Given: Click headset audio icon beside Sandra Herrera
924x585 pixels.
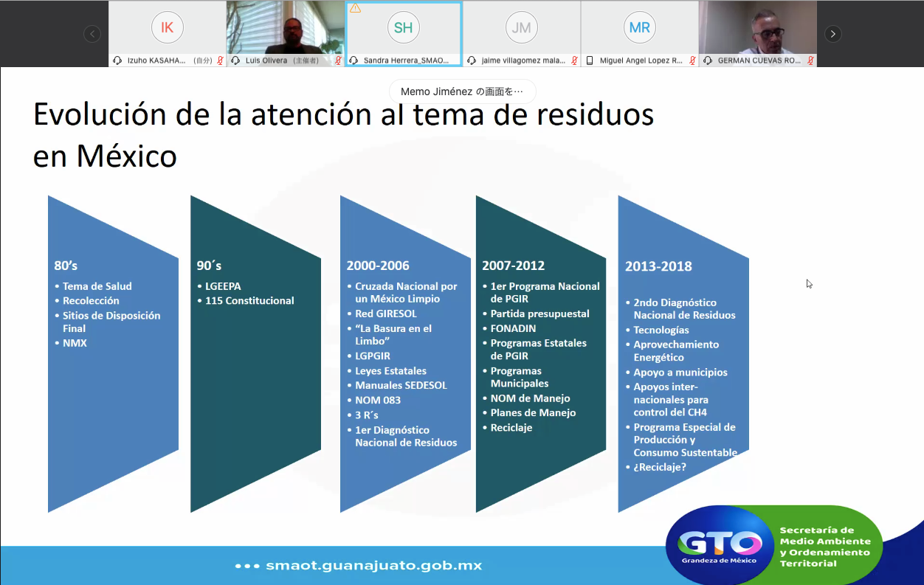Looking at the screenshot, I should 354,60.
